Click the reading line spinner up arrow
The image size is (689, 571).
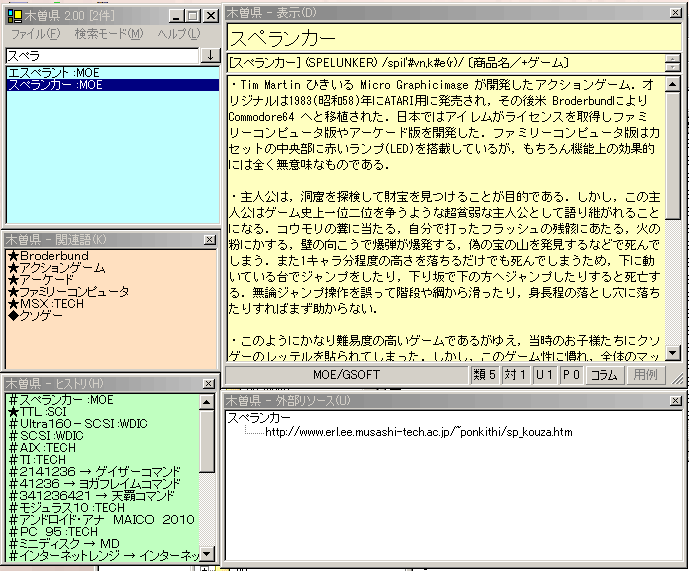[x=672, y=59]
